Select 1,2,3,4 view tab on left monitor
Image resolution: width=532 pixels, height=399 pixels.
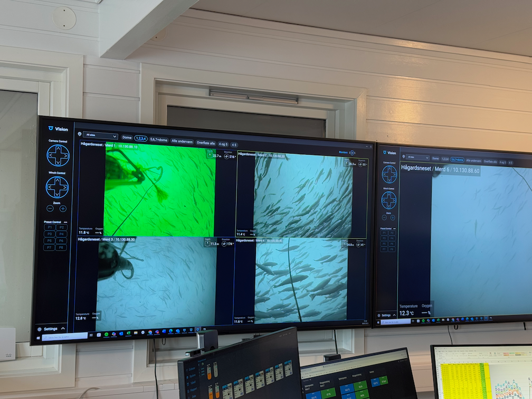(x=141, y=138)
